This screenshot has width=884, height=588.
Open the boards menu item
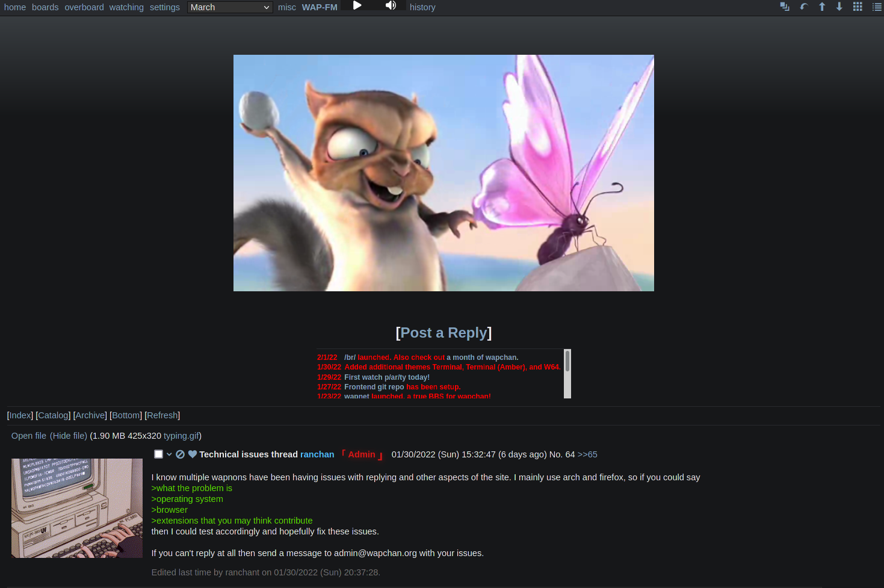click(x=45, y=7)
